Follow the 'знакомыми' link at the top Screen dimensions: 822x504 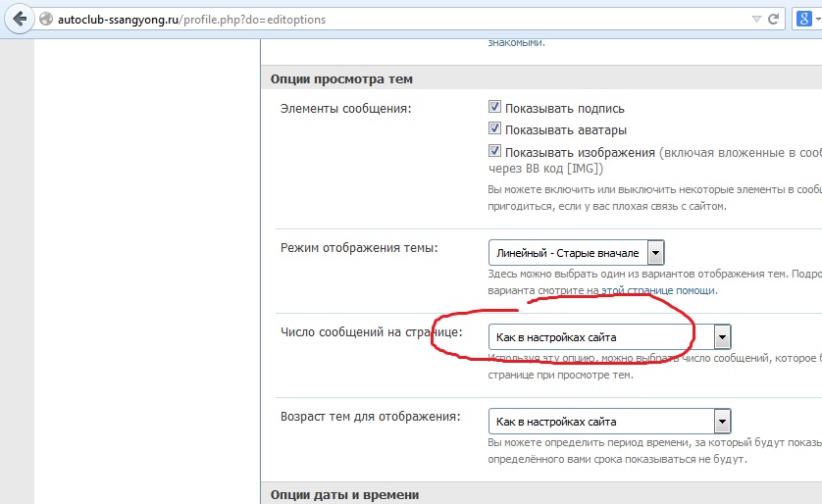tap(515, 42)
